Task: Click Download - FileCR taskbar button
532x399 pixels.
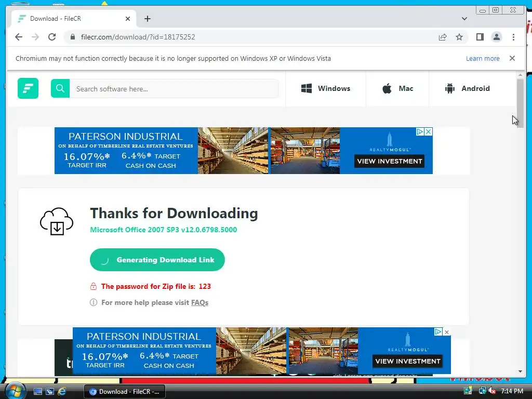Action: point(125,392)
